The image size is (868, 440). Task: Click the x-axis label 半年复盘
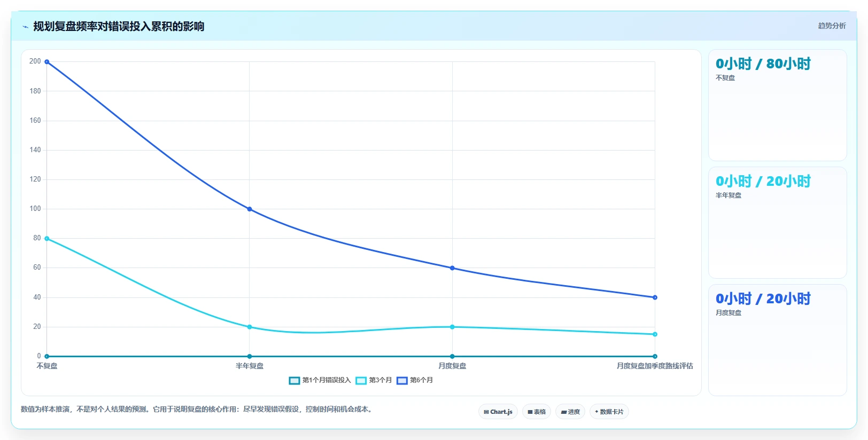pos(250,366)
